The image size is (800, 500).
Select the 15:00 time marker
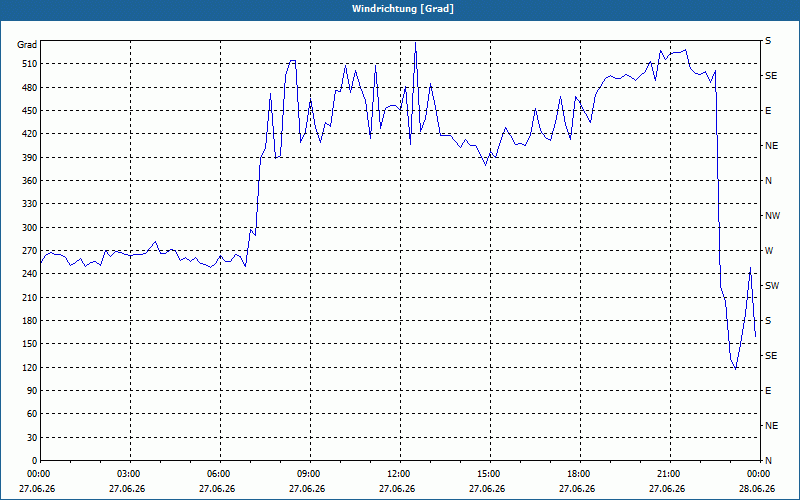point(490,474)
